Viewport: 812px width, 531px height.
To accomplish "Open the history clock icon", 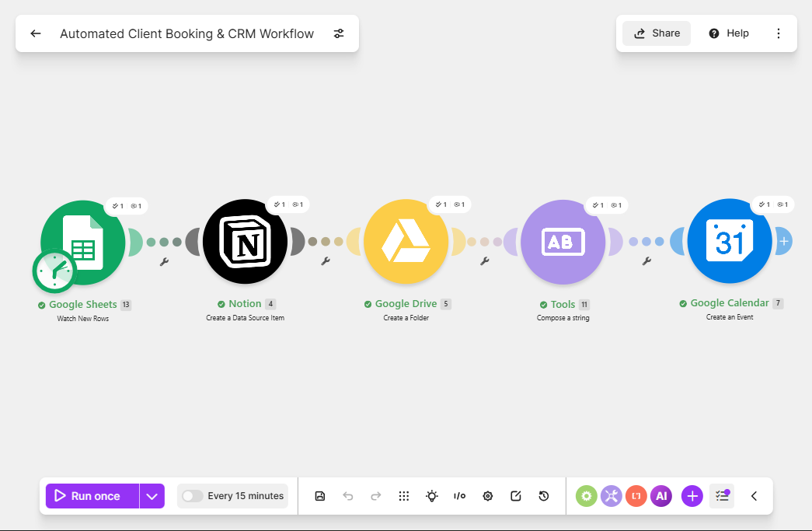I will click(x=544, y=496).
